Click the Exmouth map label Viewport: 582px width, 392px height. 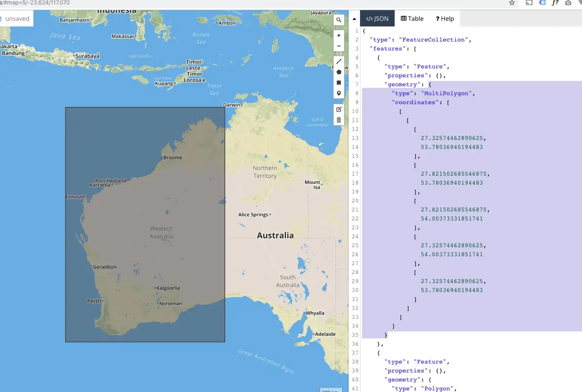click(x=75, y=197)
